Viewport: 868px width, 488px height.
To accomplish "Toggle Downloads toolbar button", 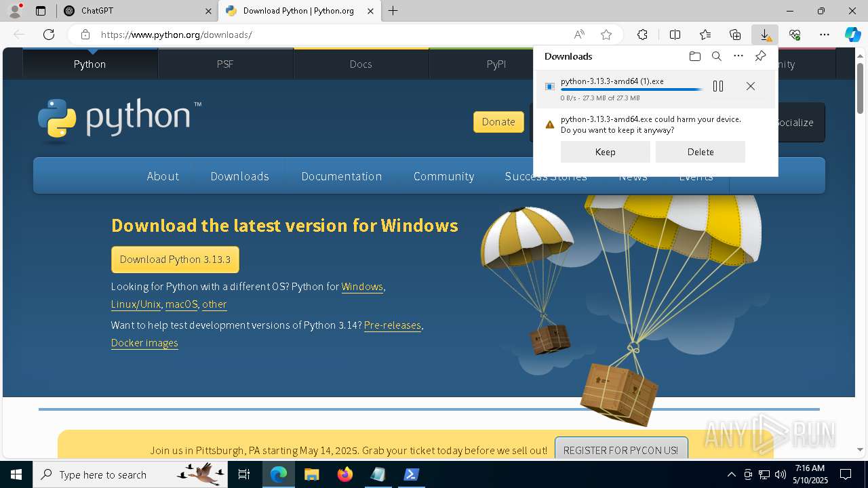I will [x=765, y=35].
